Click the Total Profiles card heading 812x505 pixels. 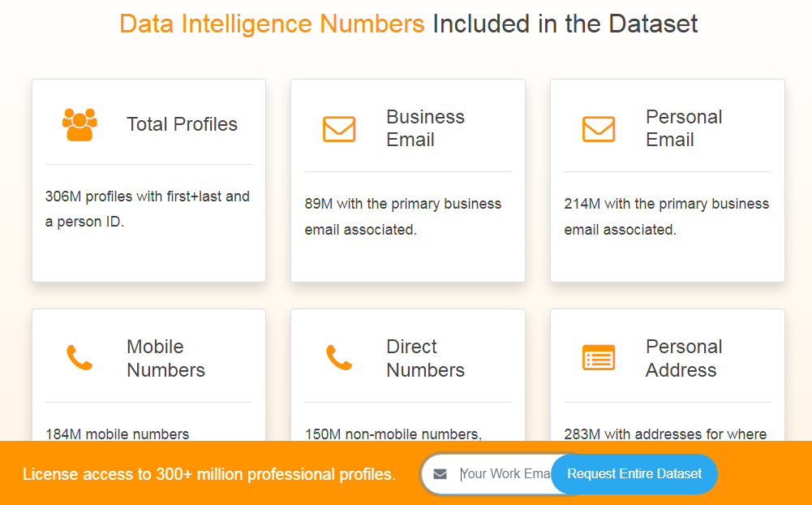coord(182,124)
